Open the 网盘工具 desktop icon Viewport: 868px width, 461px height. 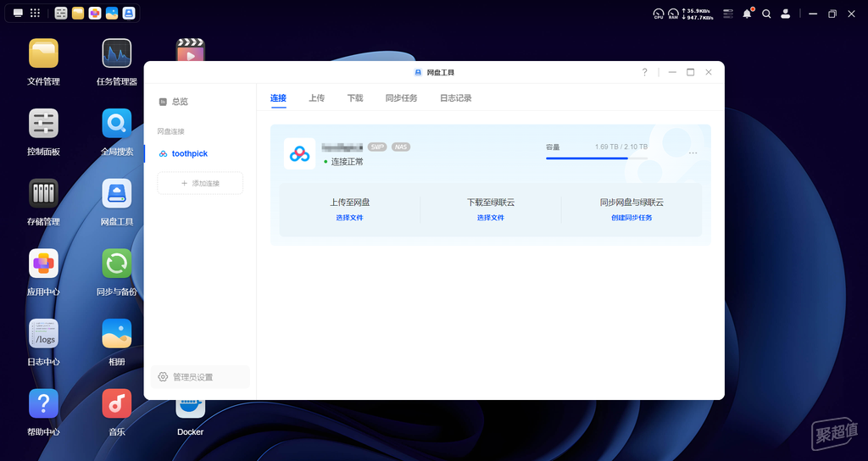click(117, 194)
